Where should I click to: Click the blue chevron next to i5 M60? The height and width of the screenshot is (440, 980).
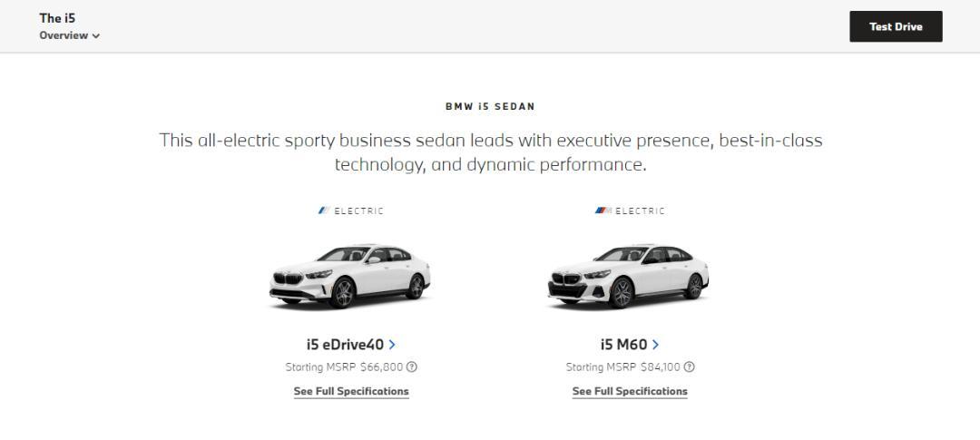655,345
